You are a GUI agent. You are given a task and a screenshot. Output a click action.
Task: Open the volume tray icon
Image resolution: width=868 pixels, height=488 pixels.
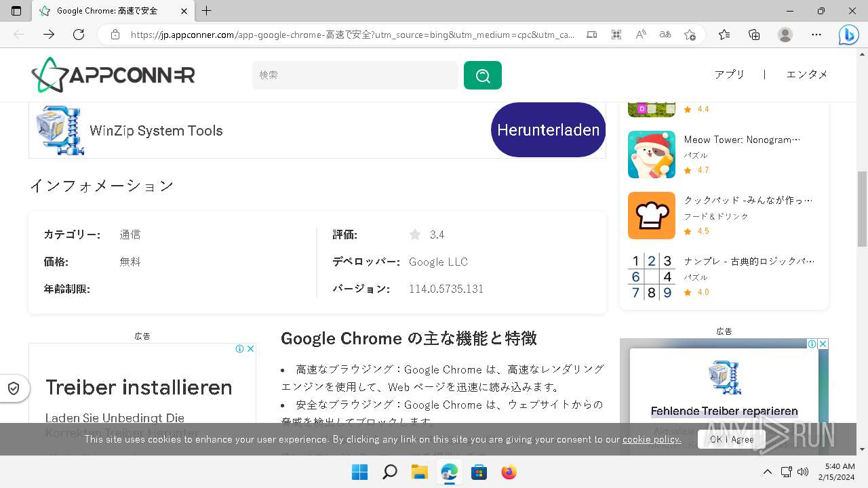[804, 472]
